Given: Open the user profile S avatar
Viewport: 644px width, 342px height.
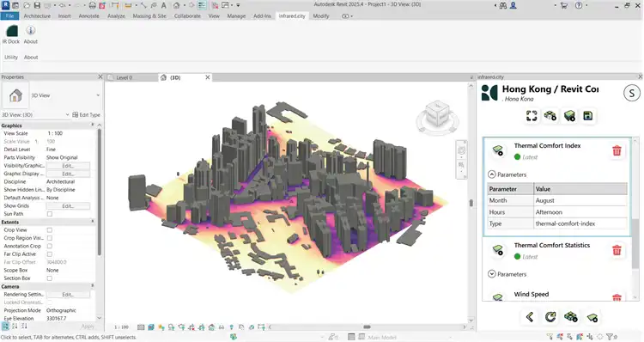Looking at the screenshot, I should click(632, 93).
